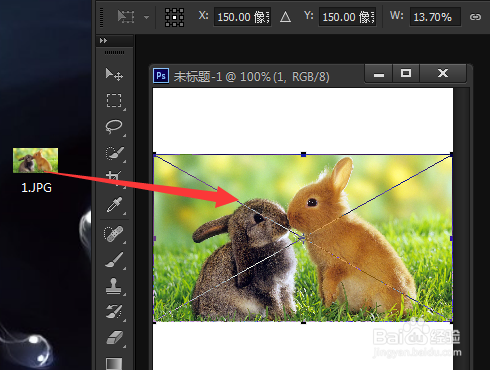Select the Move tool
The width and height of the screenshot is (490, 370).
114,74
